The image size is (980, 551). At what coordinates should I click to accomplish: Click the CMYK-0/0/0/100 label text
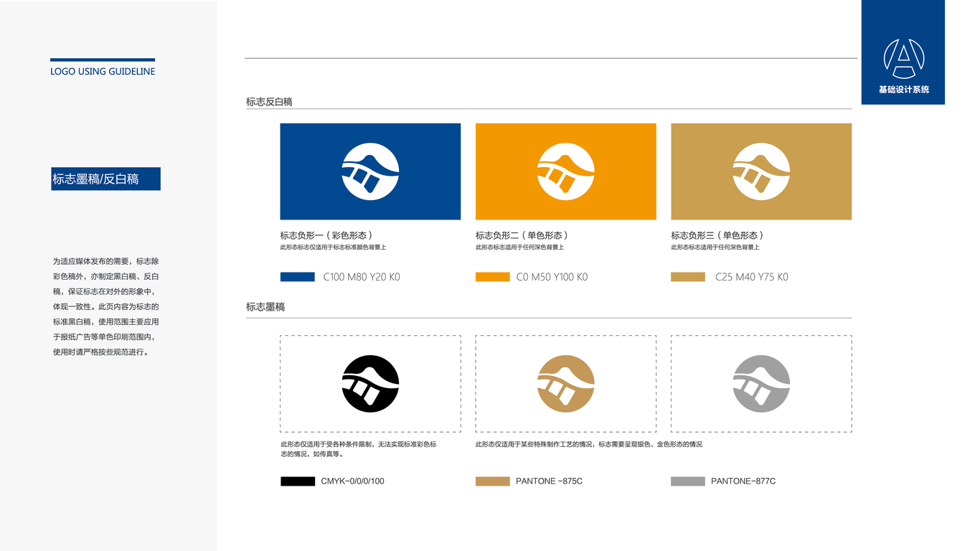(x=352, y=481)
